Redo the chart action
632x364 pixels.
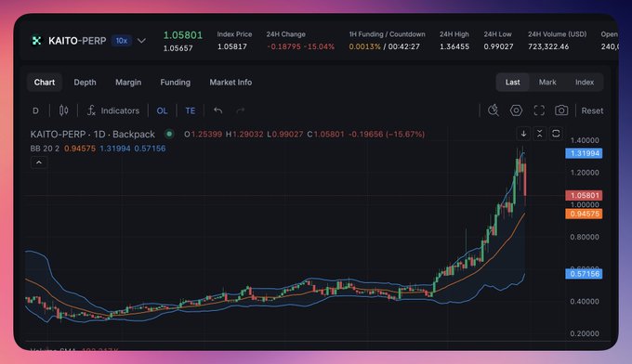(240, 110)
